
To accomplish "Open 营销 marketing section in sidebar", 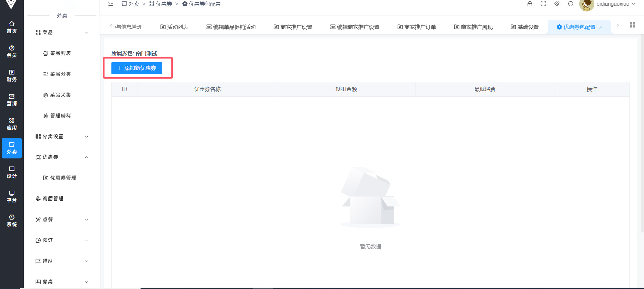I will coord(12,100).
